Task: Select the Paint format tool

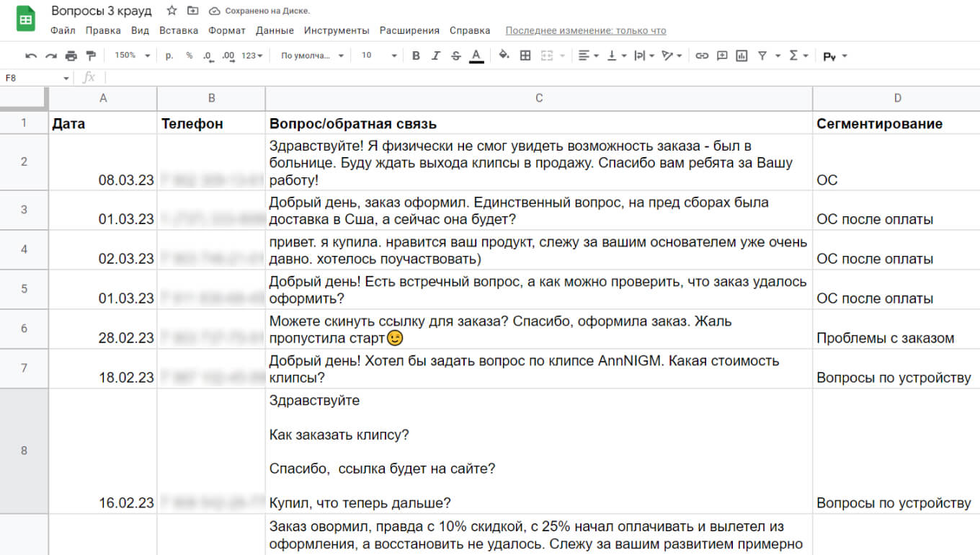Action: (x=90, y=55)
